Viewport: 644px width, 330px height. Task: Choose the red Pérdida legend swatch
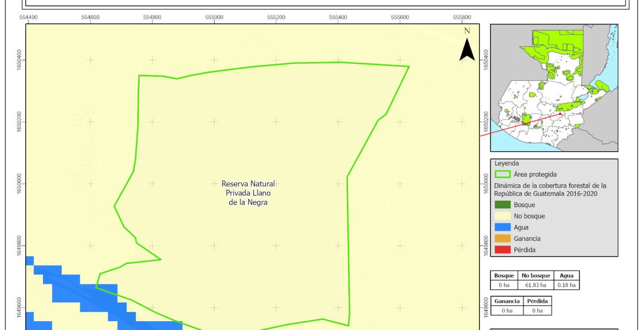tap(502, 250)
